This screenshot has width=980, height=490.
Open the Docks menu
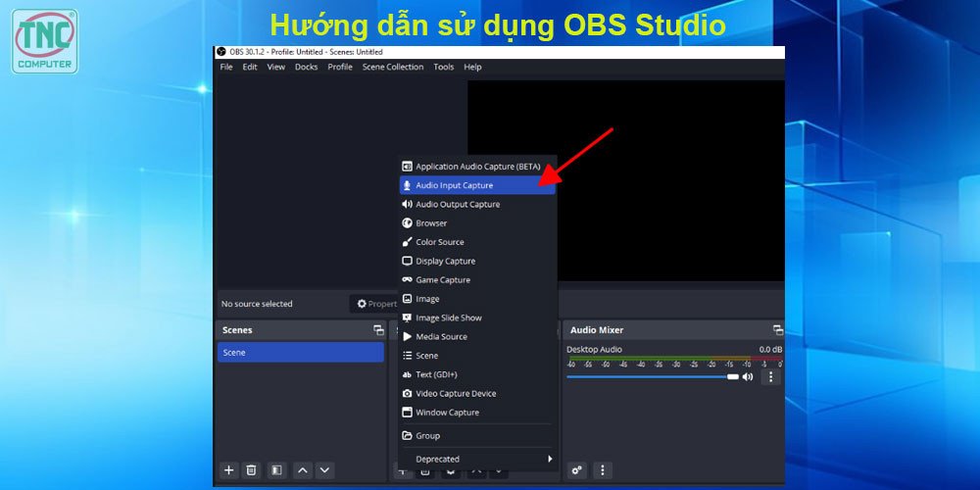click(306, 67)
